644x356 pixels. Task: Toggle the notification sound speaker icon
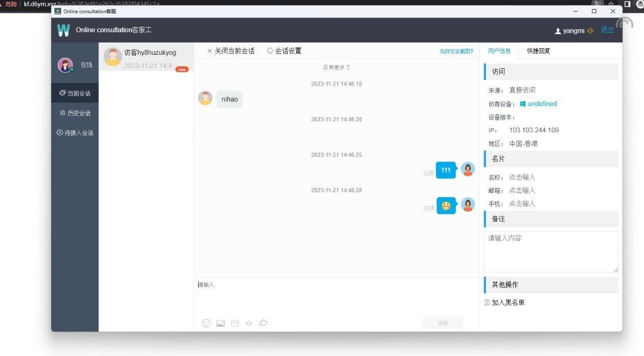[591, 30]
